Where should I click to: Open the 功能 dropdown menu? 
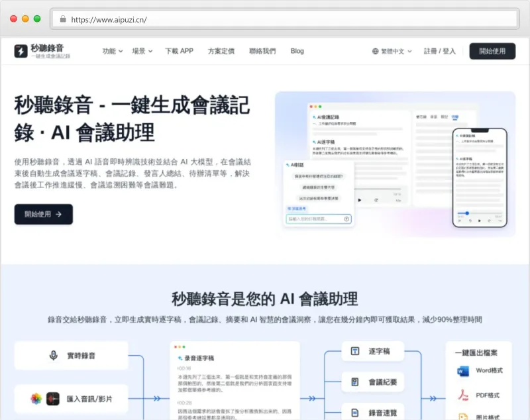[x=110, y=50]
